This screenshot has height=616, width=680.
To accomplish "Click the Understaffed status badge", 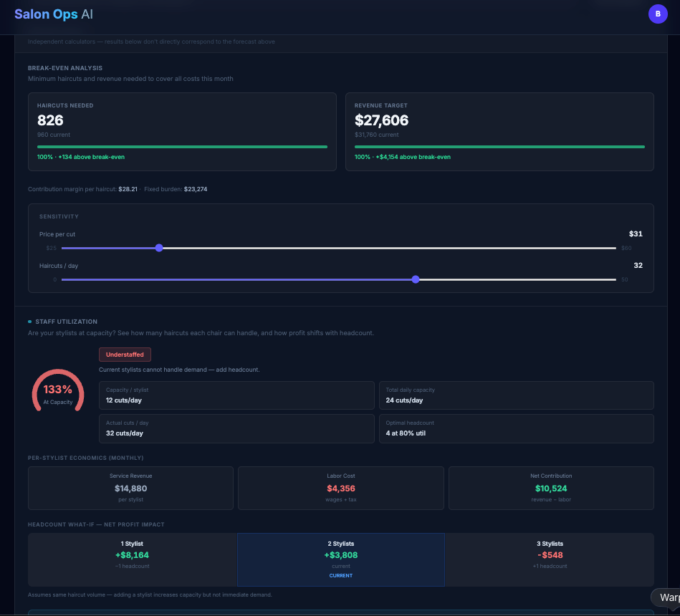I will (x=125, y=355).
